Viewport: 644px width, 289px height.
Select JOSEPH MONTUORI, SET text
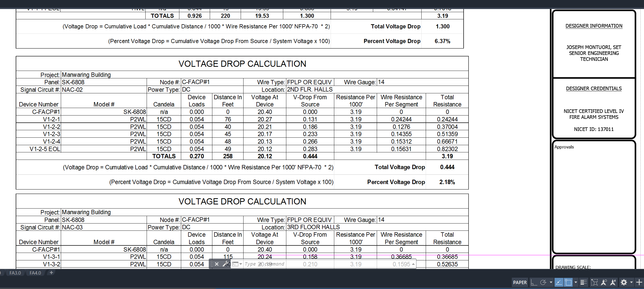(x=594, y=47)
